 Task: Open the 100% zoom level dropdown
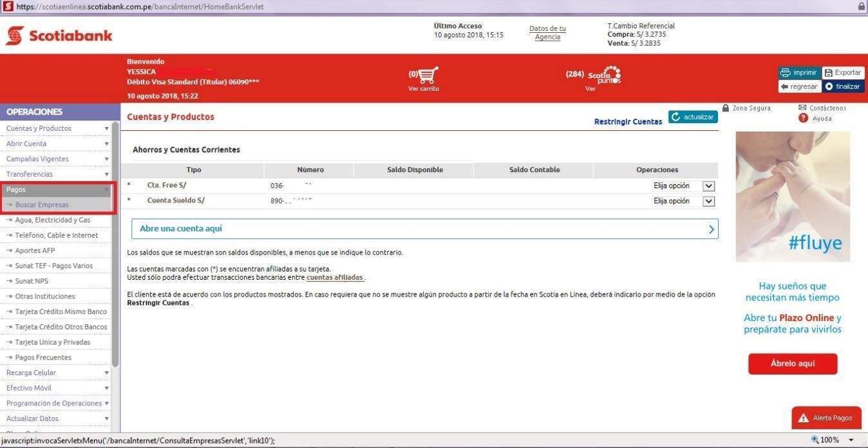click(x=851, y=440)
